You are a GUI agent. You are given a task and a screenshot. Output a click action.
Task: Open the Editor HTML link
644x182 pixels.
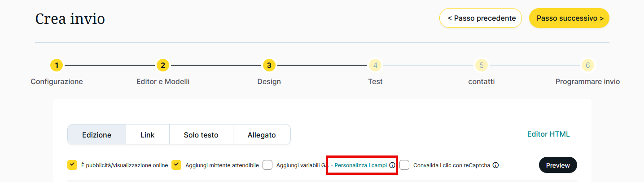tap(548, 134)
